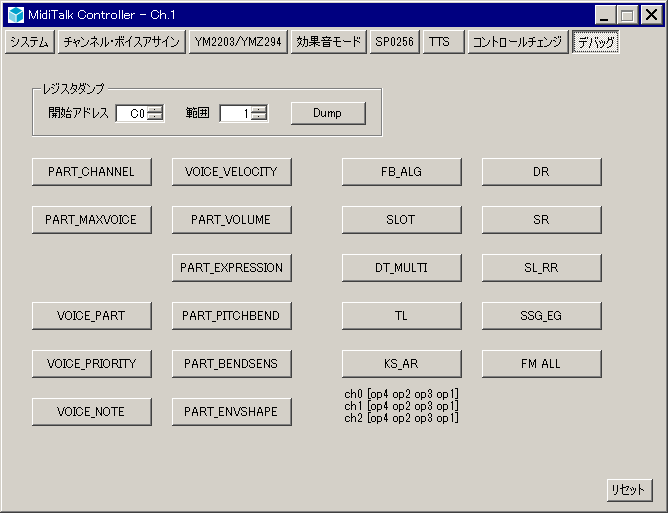Click the text ch1 [op4 op2 op3 op1]
The width and height of the screenshot is (668, 513).
pyautogui.click(x=401, y=406)
